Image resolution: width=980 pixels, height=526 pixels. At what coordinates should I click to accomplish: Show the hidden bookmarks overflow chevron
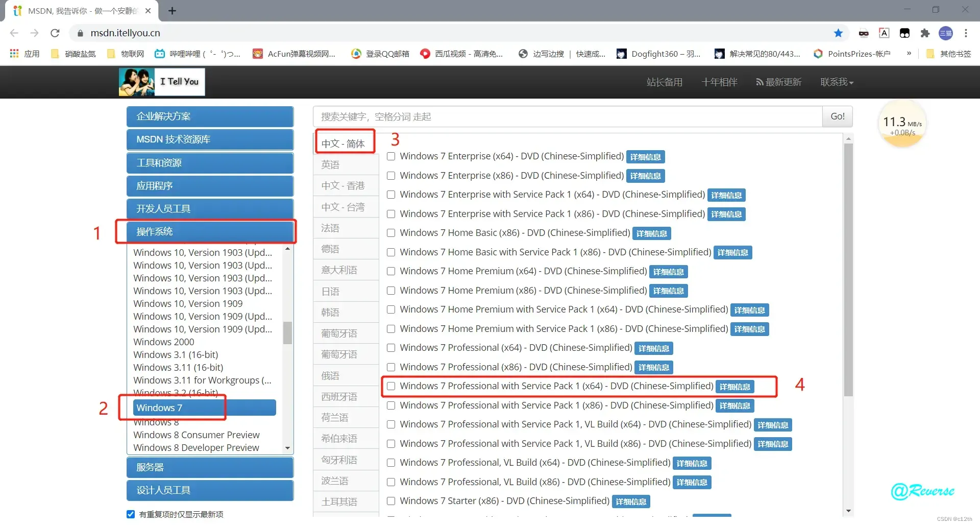[x=909, y=54]
